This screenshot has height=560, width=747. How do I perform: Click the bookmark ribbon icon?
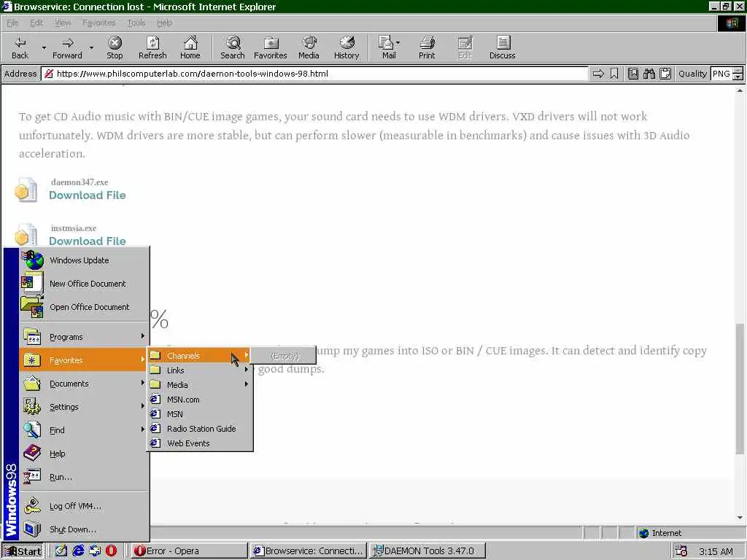click(614, 74)
